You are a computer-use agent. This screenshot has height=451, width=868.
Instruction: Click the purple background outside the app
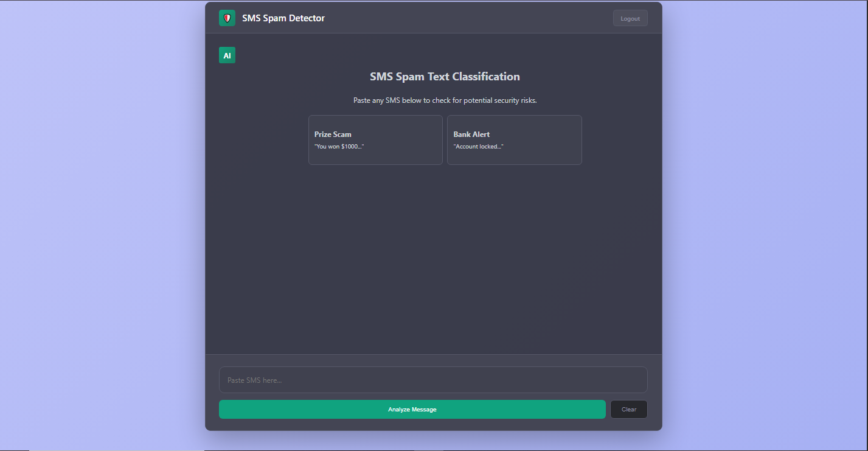tap(103, 225)
